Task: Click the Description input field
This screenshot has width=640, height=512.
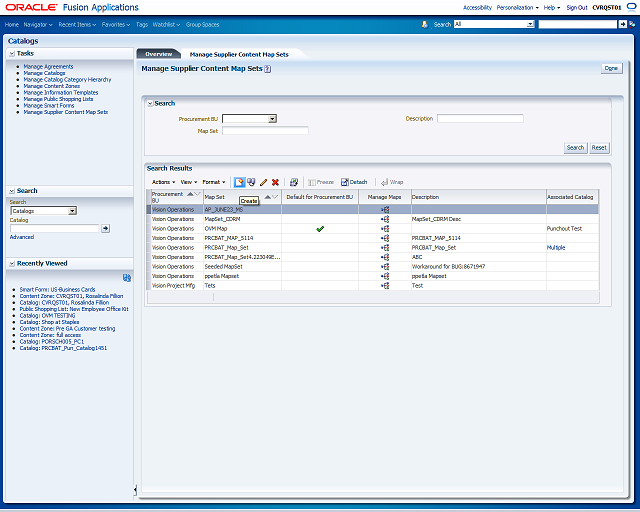Action: click(x=480, y=119)
